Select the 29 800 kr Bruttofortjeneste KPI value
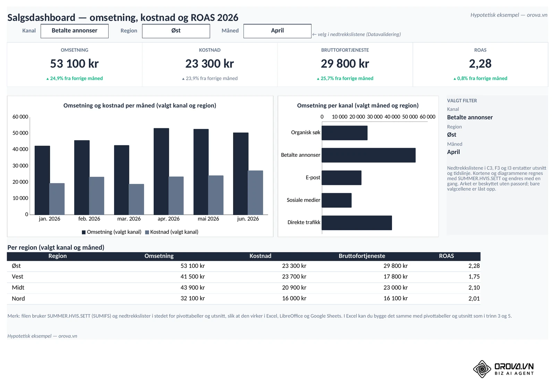The height and width of the screenshot is (392, 555). (345, 64)
